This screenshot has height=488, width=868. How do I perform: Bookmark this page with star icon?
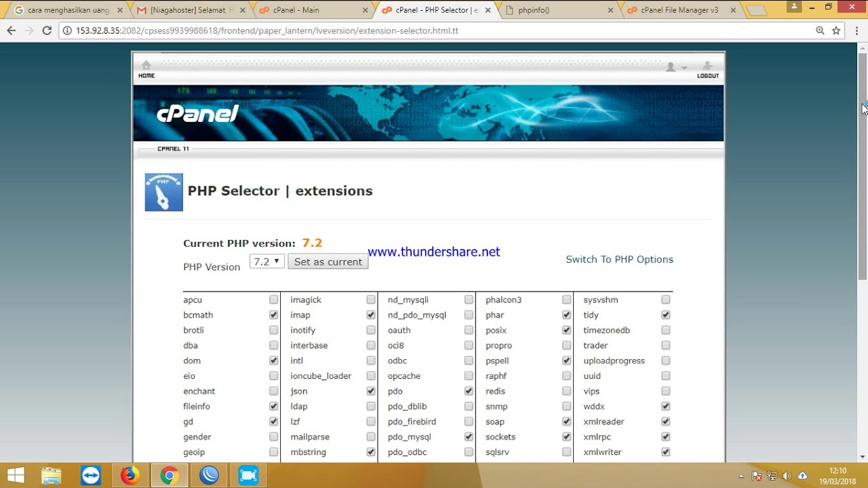[836, 30]
